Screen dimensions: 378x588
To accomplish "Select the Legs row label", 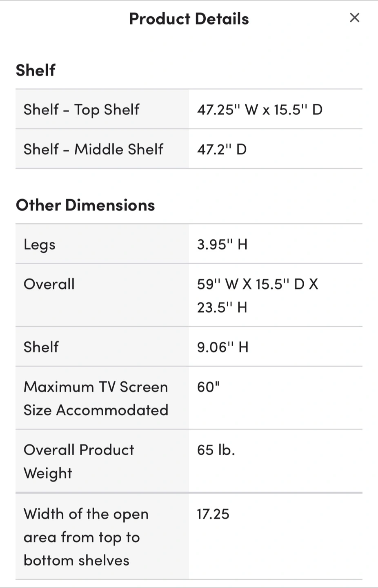I will click(40, 245).
